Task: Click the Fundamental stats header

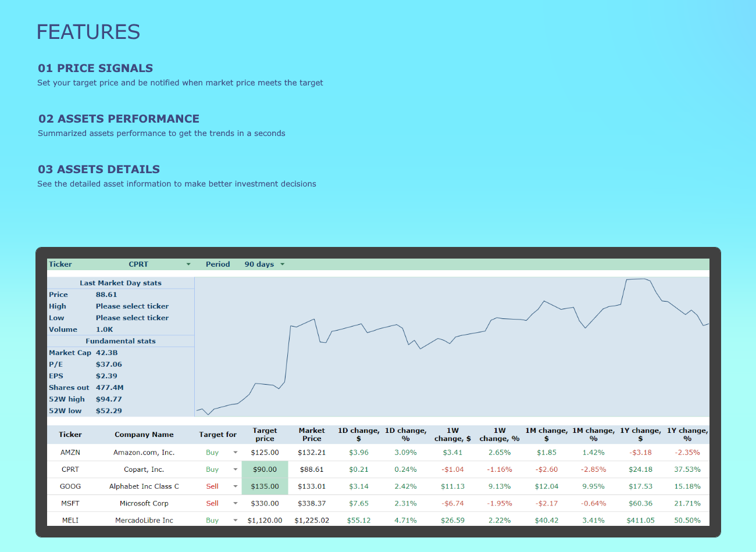Action: coord(121,341)
